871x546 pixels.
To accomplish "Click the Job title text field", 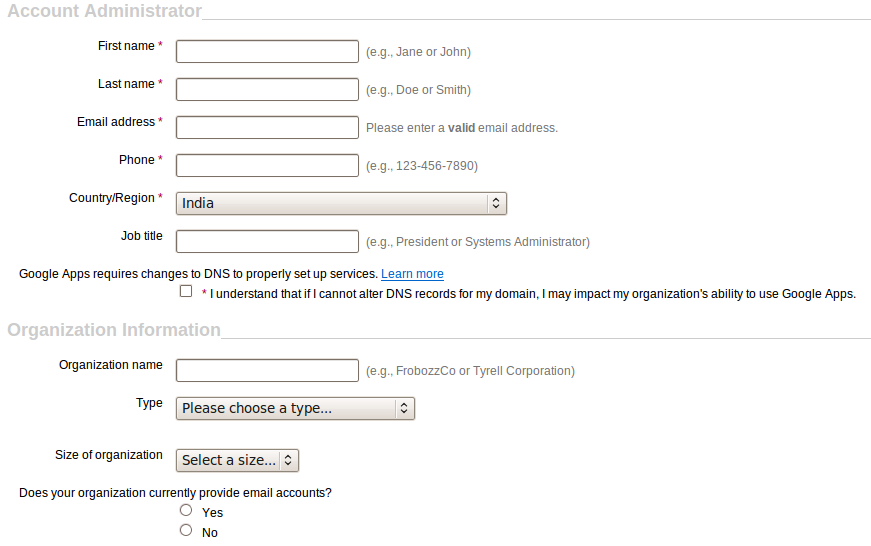I will (267, 241).
